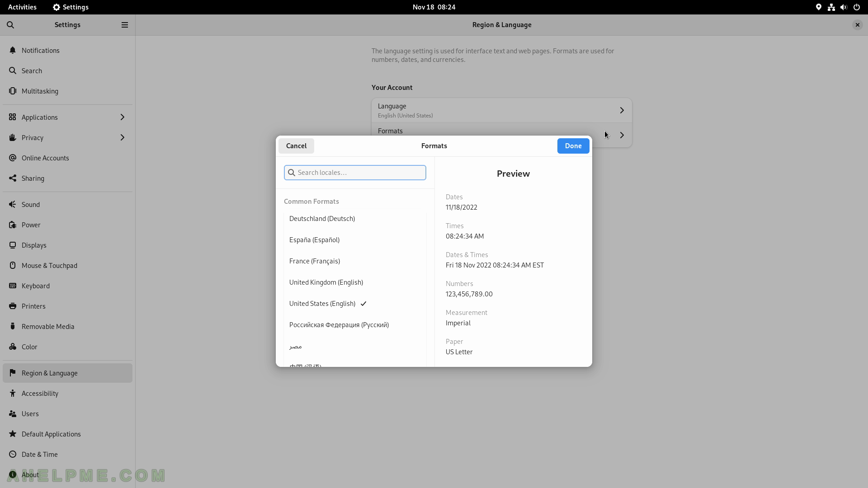The image size is (868, 488).
Task: Click the Users icon
Action: coord(13,413)
